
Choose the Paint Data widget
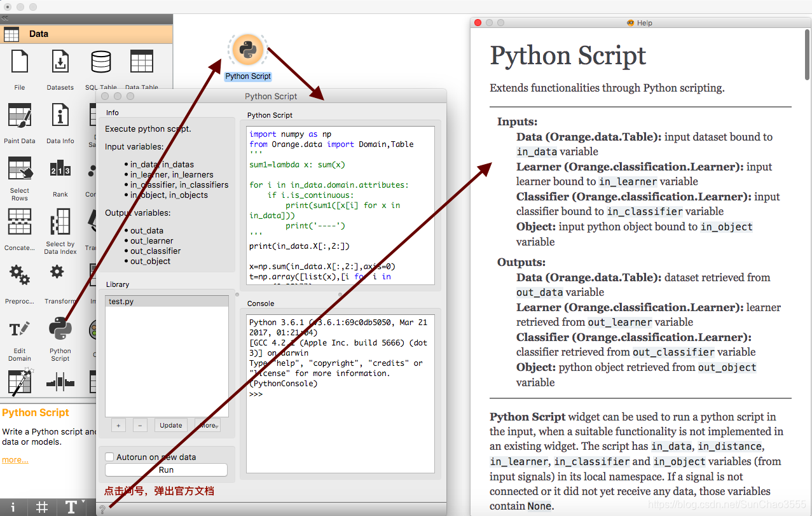20,116
